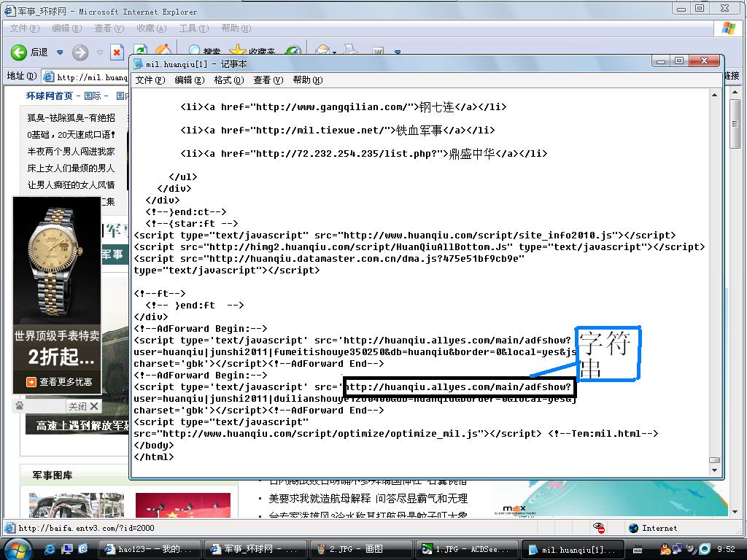Switch to 军事_环球网 taskbar window
This screenshot has width=747, height=560.
coord(256,549)
